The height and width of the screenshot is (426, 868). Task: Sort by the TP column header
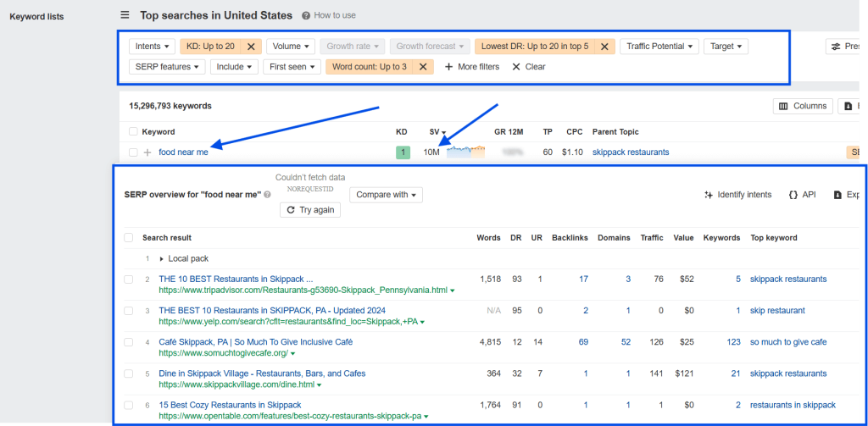point(548,131)
